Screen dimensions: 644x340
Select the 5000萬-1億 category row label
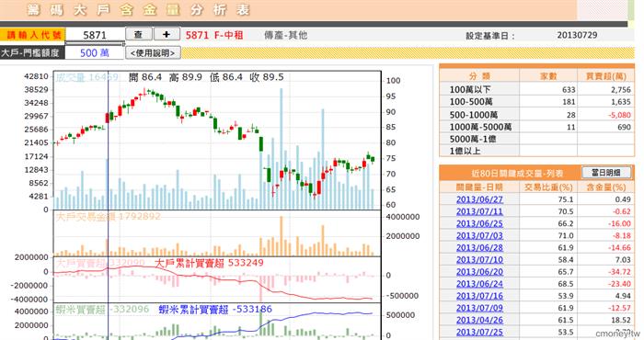pyautogui.click(x=472, y=139)
